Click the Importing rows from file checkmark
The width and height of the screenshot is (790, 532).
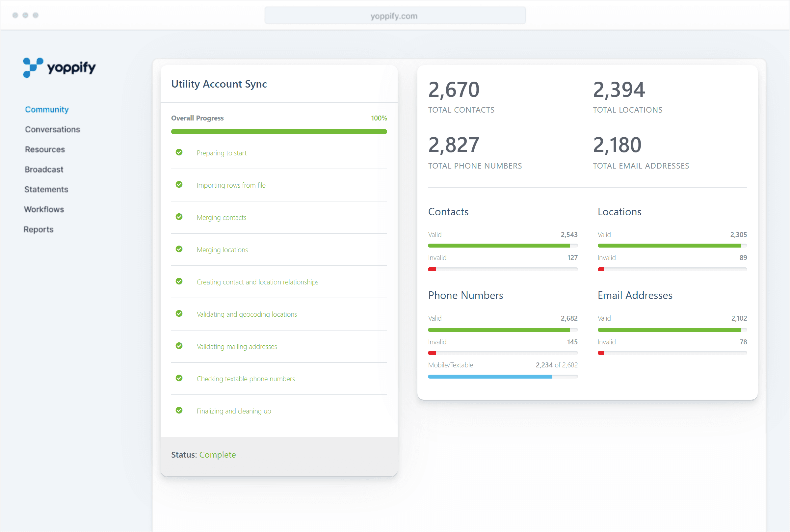point(179,185)
